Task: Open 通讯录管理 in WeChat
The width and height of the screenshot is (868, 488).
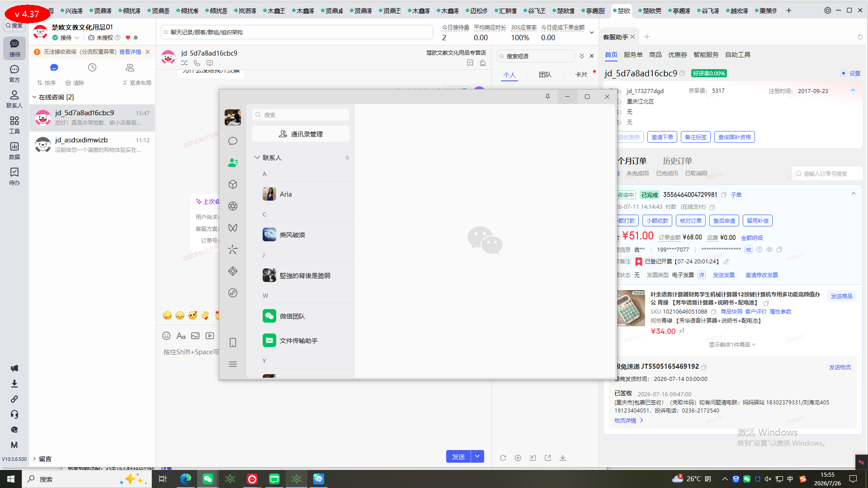Action: [x=301, y=134]
